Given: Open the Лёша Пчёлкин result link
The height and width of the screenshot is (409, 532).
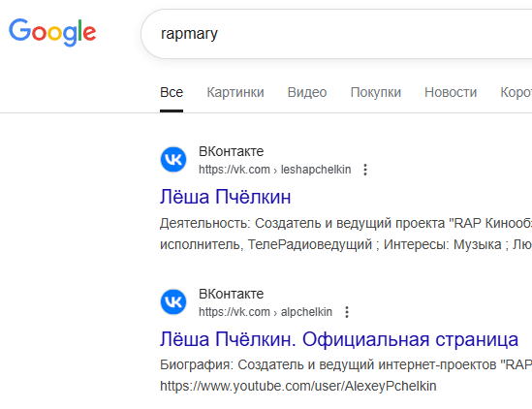Looking at the screenshot, I should pyautogui.click(x=225, y=197).
